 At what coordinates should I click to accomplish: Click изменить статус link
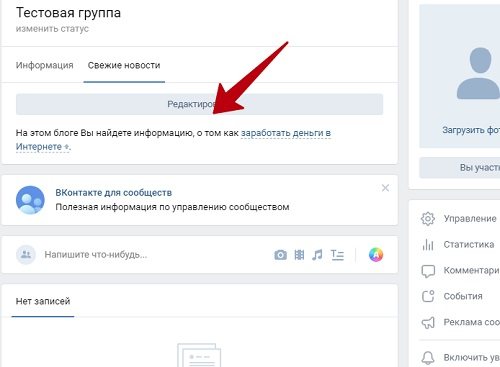tap(52, 29)
